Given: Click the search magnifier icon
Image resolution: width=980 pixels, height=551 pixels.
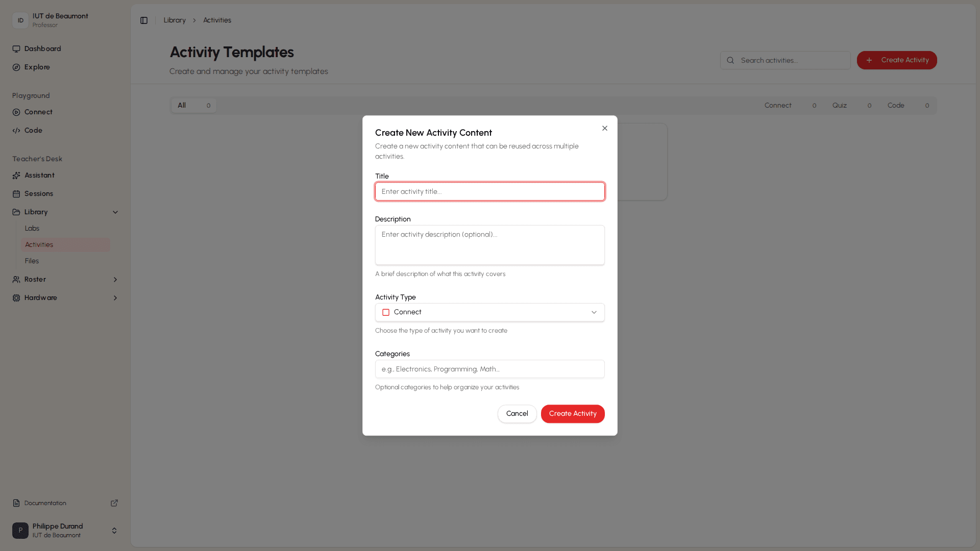Looking at the screenshot, I should [x=730, y=60].
